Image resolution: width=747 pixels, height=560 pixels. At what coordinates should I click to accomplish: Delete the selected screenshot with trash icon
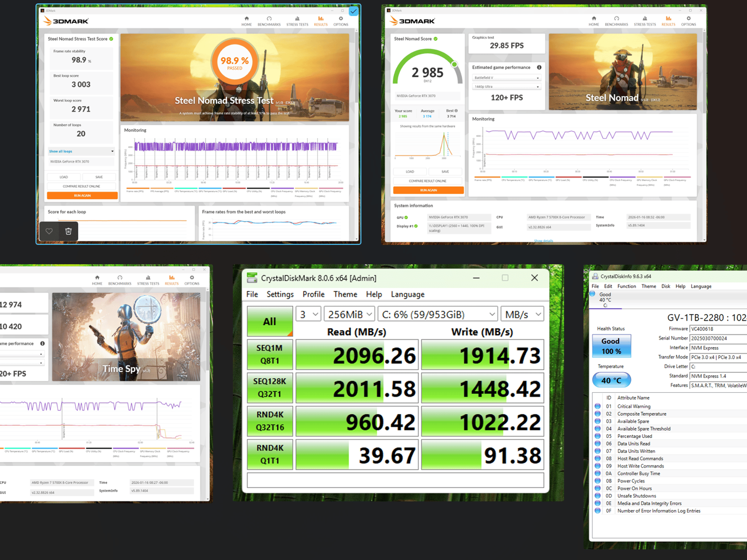pyautogui.click(x=68, y=231)
